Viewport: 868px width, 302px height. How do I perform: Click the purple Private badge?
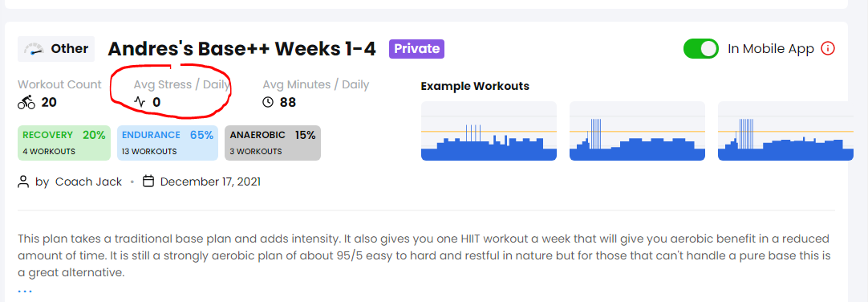(417, 49)
